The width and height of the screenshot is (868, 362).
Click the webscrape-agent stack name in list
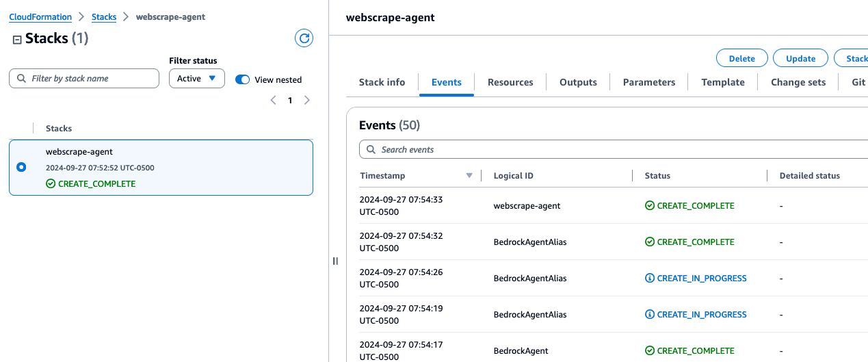point(79,152)
